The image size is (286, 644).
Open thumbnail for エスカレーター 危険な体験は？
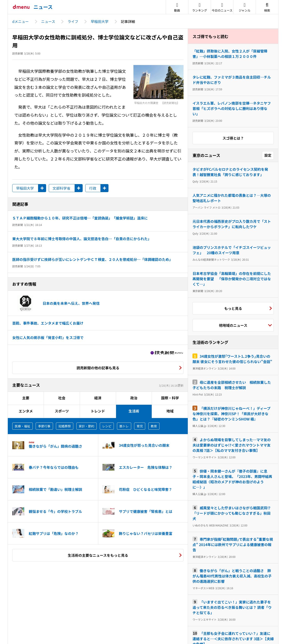(108, 467)
